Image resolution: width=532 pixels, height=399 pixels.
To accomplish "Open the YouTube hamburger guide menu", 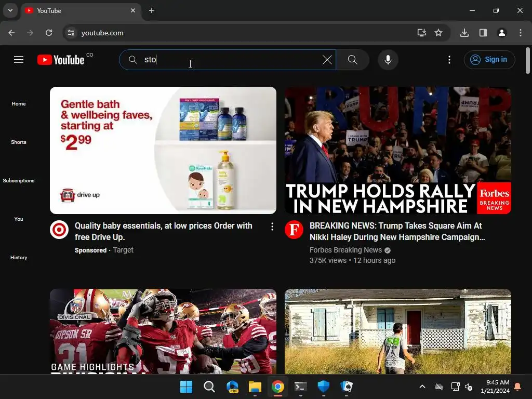I will (19, 60).
